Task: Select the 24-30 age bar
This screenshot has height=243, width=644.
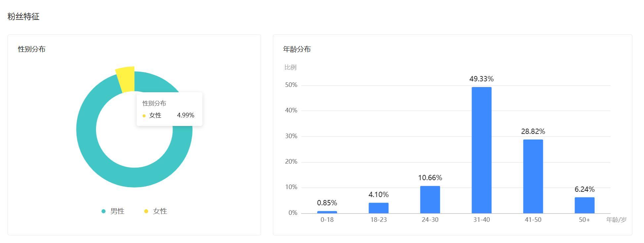Action: (430, 200)
